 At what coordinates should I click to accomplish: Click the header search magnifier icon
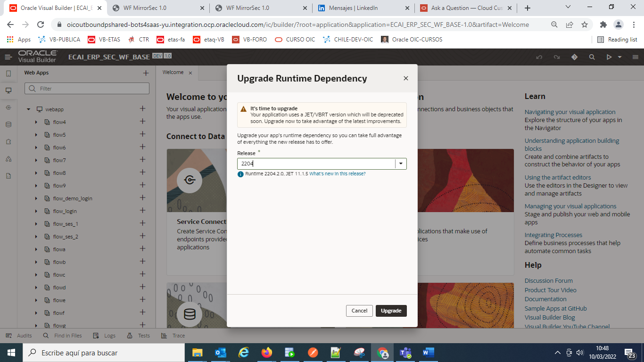point(592,57)
